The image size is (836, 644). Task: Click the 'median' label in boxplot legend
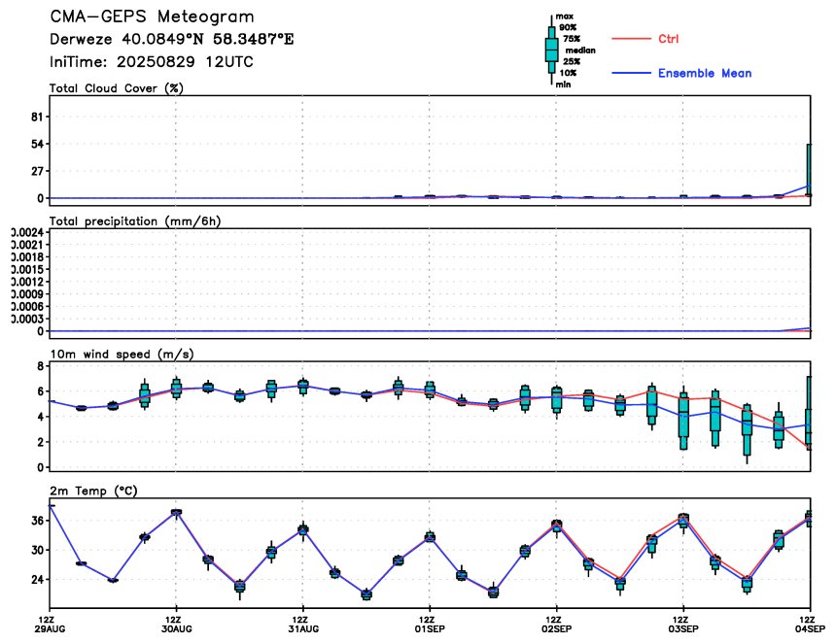click(580, 51)
